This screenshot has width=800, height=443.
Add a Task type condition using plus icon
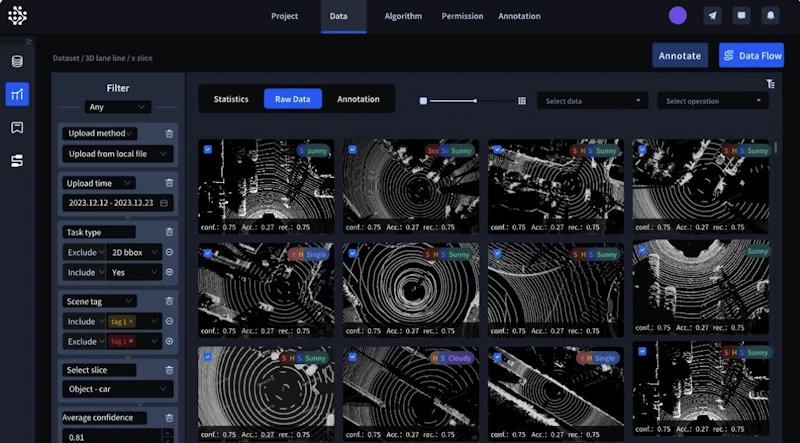[x=169, y=272]
